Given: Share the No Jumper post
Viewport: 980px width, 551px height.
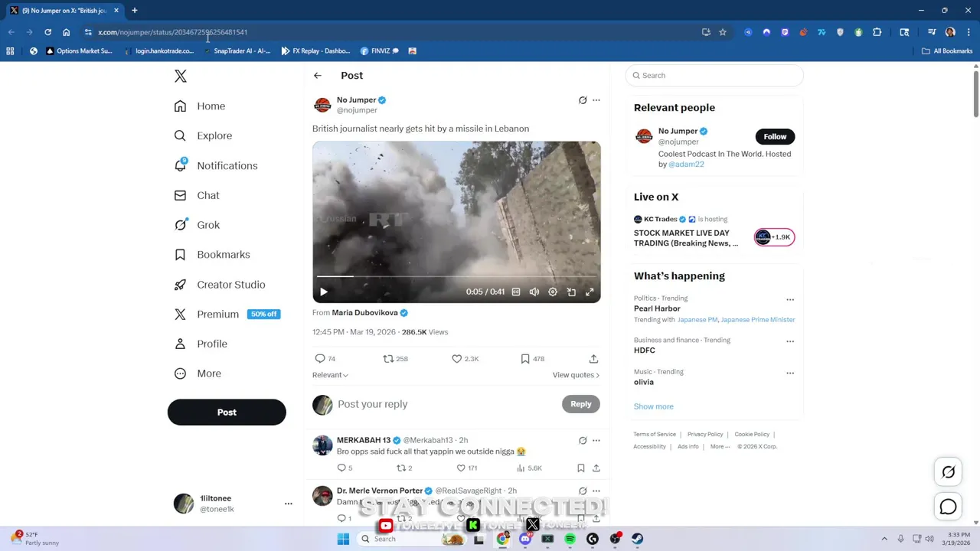Looking at the screenshot, I should pyautogui.click(x=593, y=358).
